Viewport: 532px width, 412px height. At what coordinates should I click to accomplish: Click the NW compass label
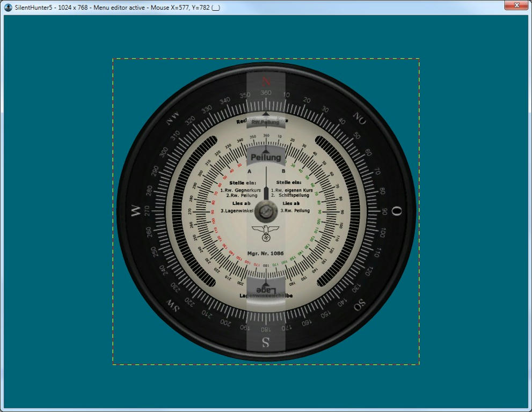[173, 120]
